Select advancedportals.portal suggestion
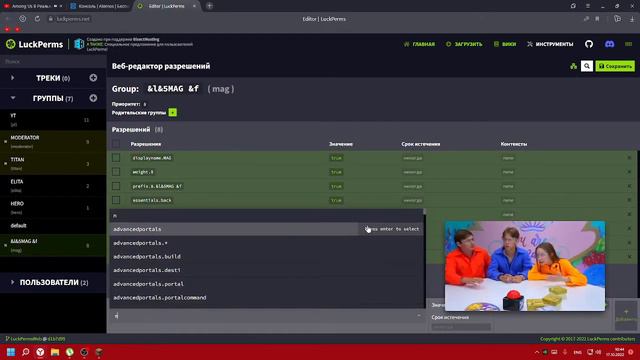640x360 pixels. (x=267, y=284)
